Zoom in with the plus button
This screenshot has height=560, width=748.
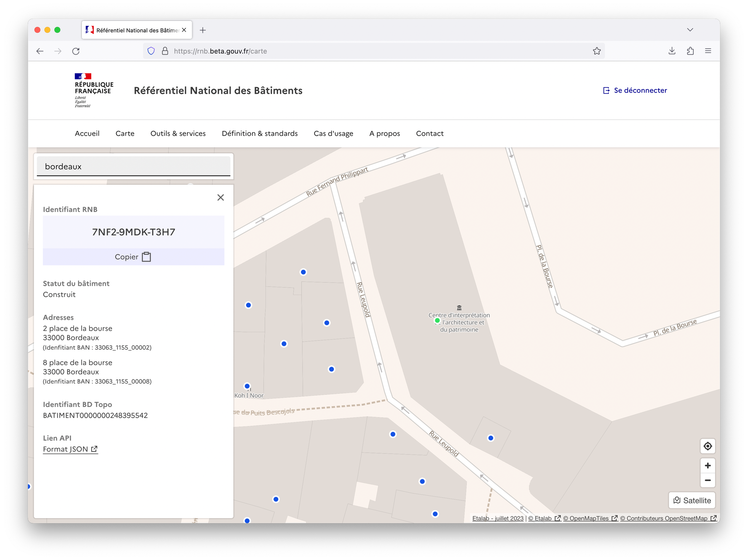pyautogui.click(x=707, y=465)
